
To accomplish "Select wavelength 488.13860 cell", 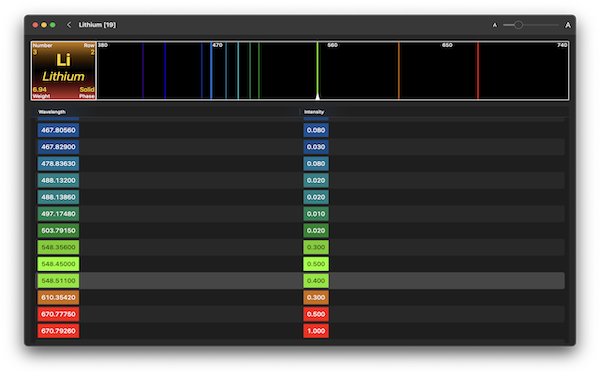I will click(x=59, y=197).
